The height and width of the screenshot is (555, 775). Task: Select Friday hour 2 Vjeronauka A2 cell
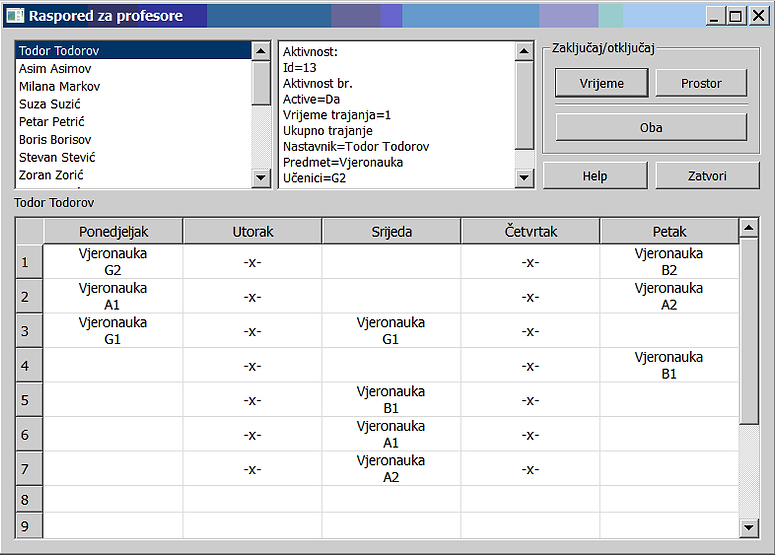(669, 297)
